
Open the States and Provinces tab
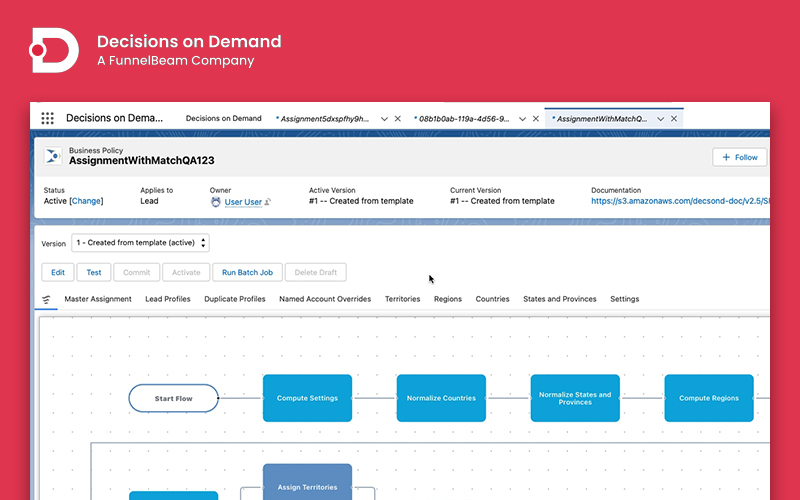560,299
